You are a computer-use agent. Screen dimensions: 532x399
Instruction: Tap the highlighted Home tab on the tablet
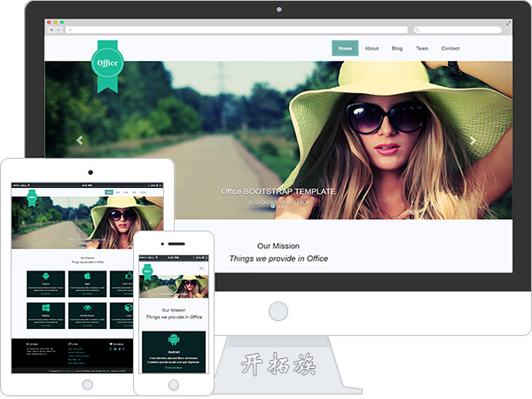click(x=109, y=192)
